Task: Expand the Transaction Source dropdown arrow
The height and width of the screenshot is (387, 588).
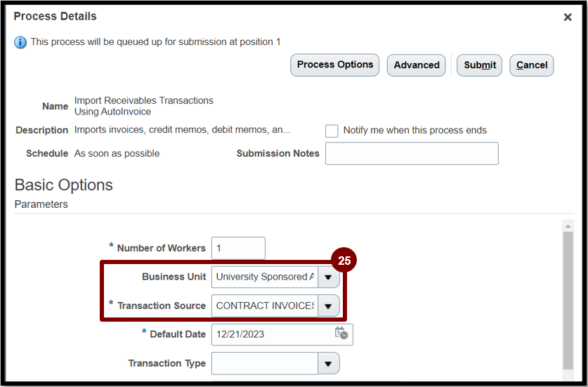Action: [329, 306]
